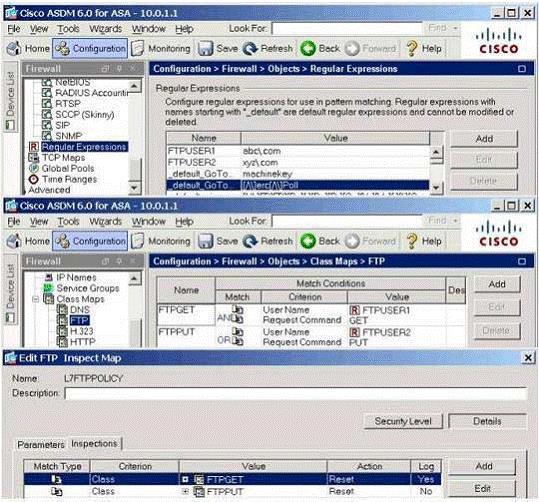Select the SNMP inspect map tree icon

(46, 136)
